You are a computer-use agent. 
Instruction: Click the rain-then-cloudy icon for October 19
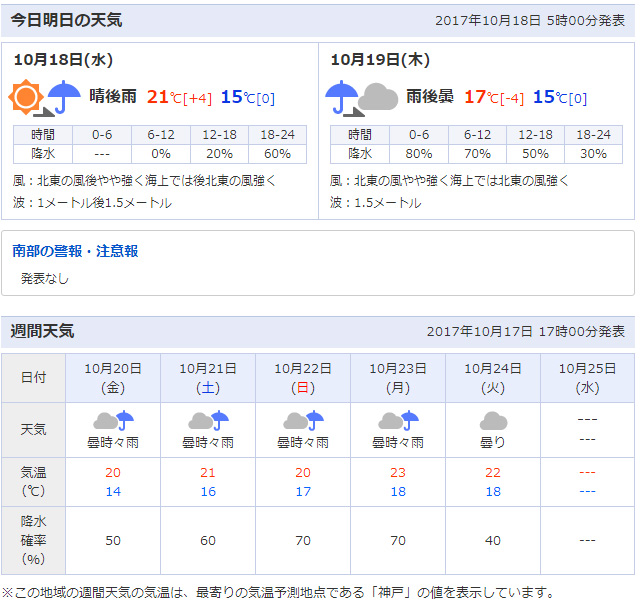pos(359,97)
